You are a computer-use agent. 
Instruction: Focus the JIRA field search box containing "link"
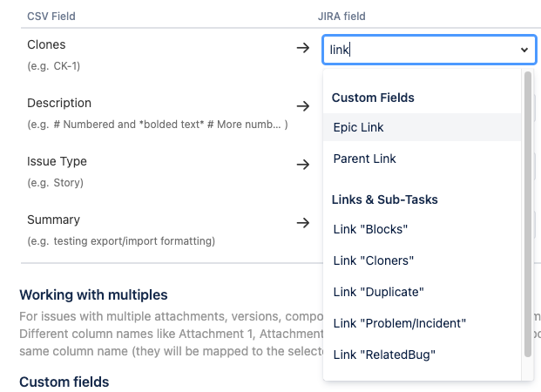coord(420,51)
